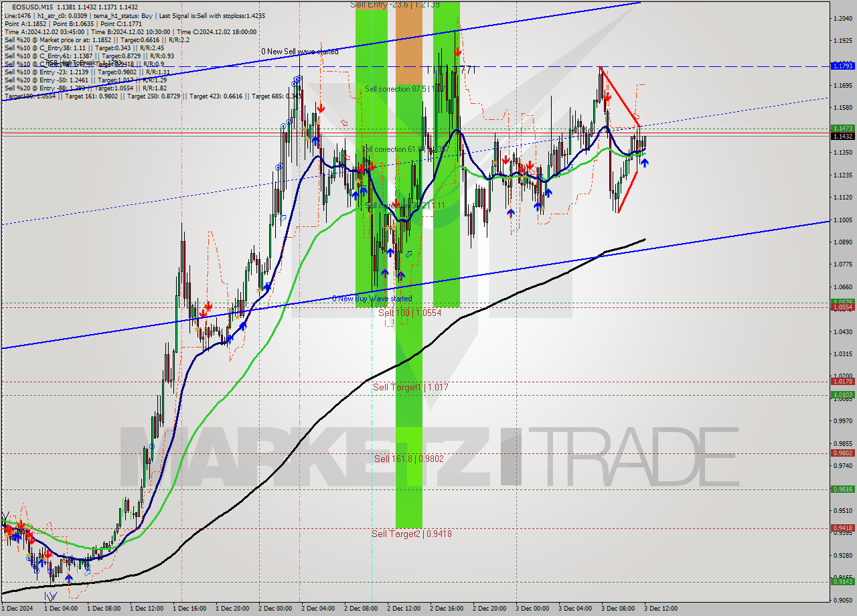Click the '2 Dec 00:00' time axis label

click(275, 609)
